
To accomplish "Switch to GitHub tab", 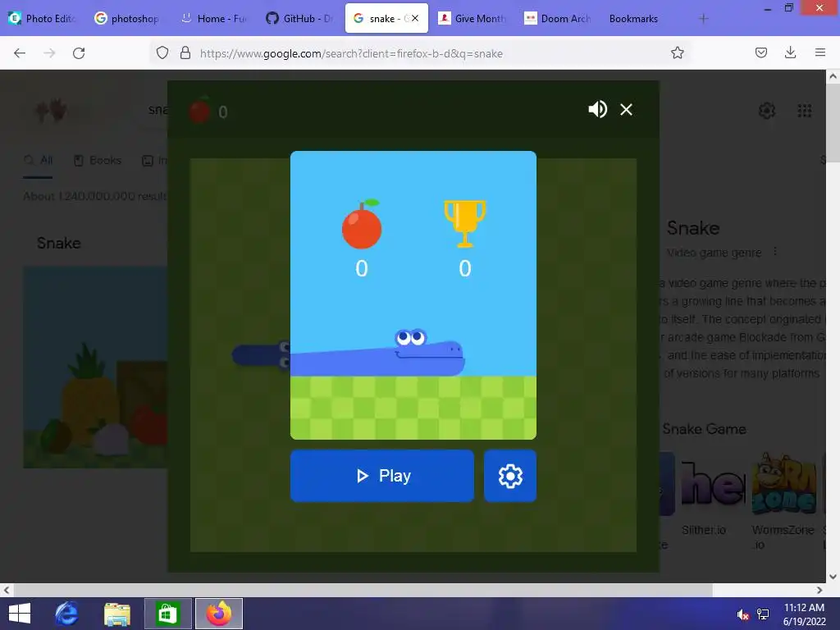I will click(300, 18).
